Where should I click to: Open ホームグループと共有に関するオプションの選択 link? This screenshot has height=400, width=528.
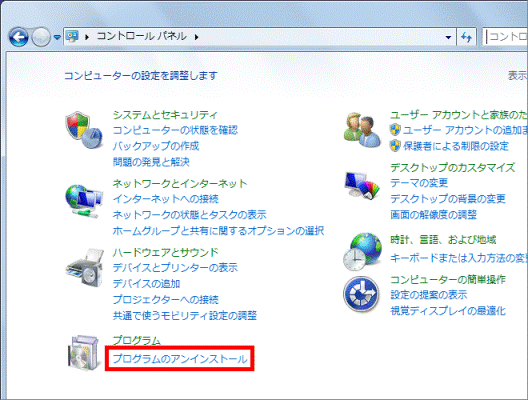(x=218, y=231)
